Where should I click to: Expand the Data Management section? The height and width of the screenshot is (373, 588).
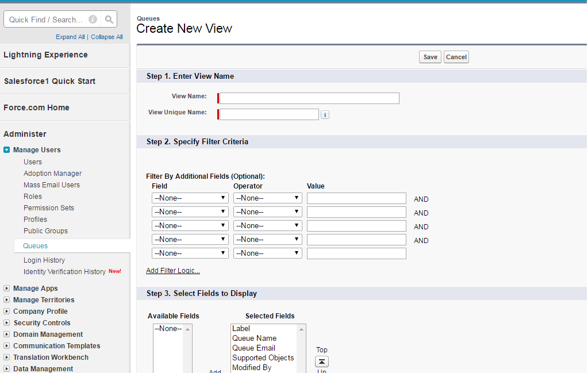7,369
